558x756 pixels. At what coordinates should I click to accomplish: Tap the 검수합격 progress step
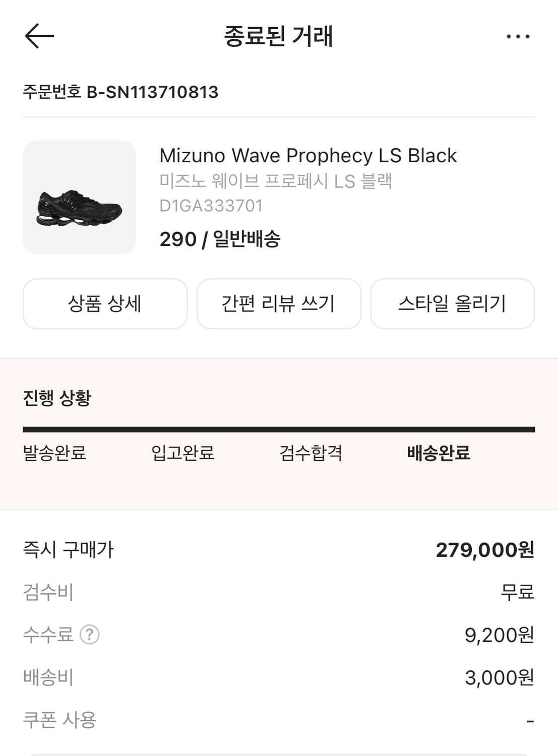311,453
